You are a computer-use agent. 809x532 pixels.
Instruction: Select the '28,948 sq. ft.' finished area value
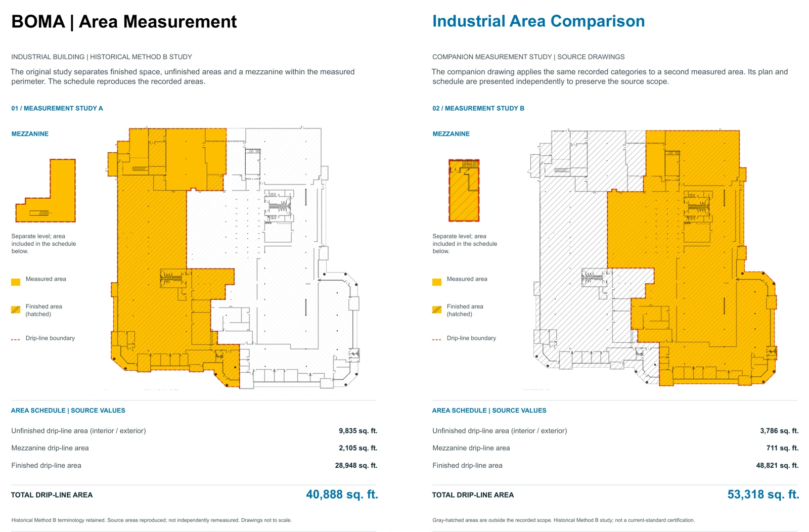click(x=356, y=465)
